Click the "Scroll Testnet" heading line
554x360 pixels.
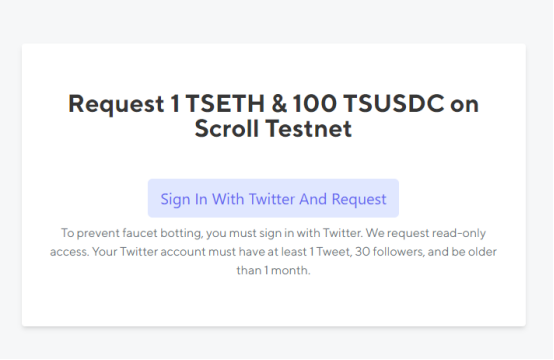point(273,129)
